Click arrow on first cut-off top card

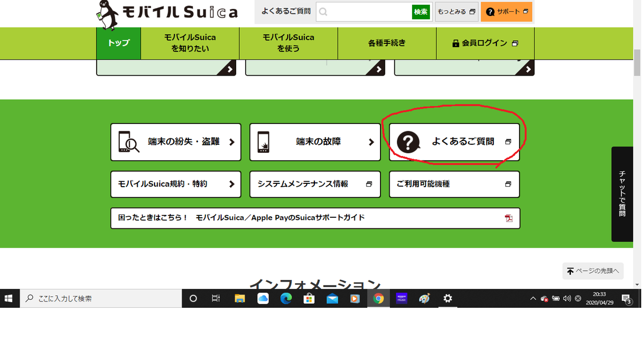[230, 69]
